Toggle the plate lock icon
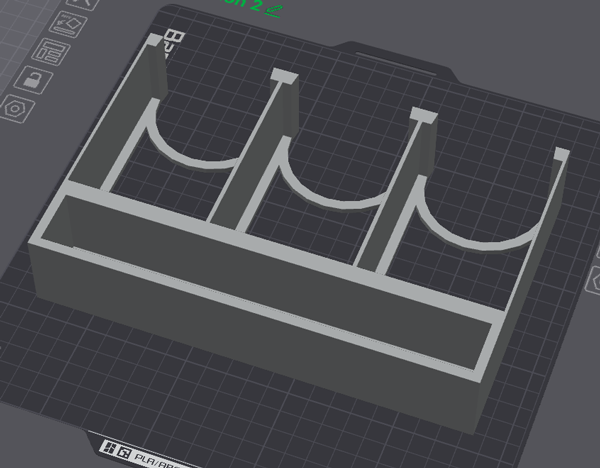Viewport: 600px width, 468px height. [33, 79]
